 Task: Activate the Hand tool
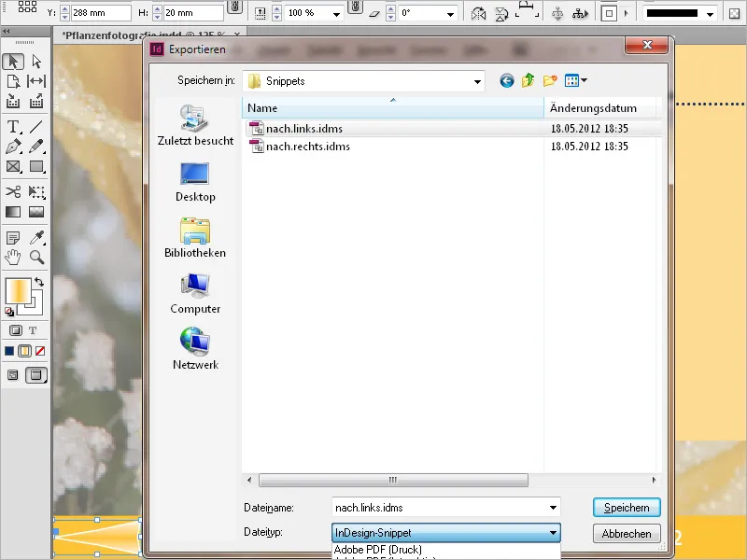pyautogui.click(x=13, y=258)
